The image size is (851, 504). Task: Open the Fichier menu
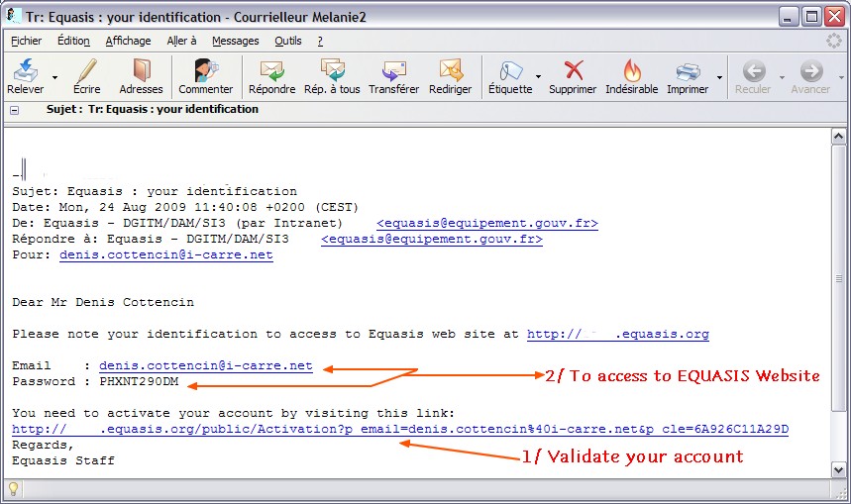(x=26, y=41)
